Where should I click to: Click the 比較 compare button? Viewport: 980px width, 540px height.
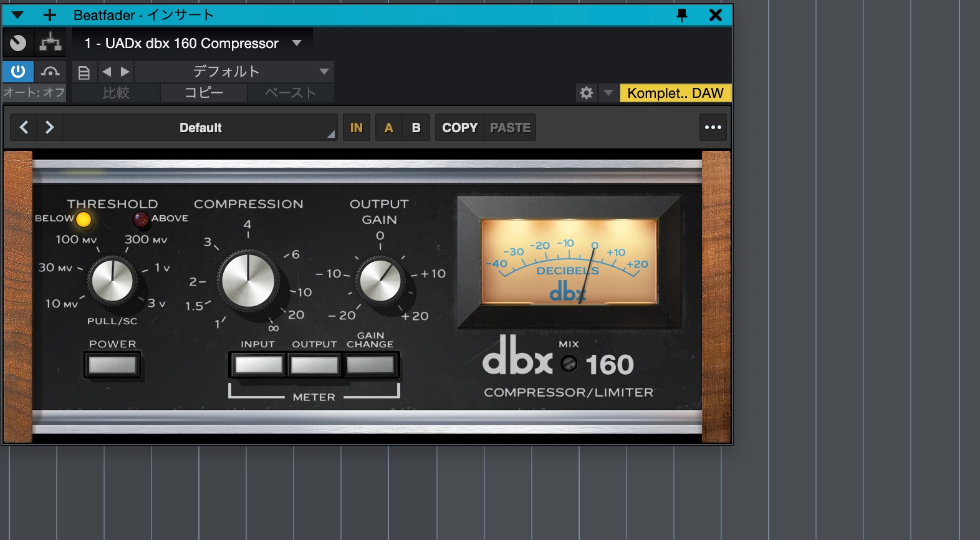pyautogui.click(x=116, y=93)
